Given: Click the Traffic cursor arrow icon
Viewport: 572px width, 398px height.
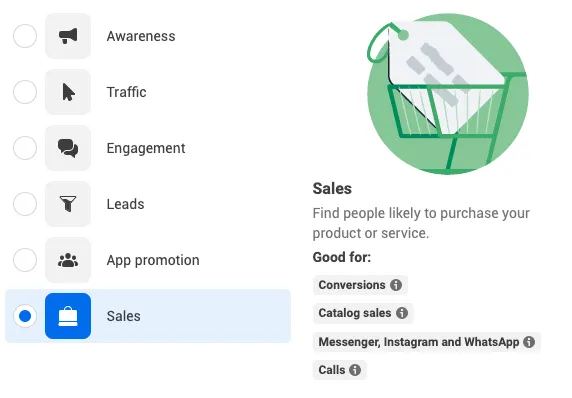Looking at the screenshot, I should coord(68,92).
